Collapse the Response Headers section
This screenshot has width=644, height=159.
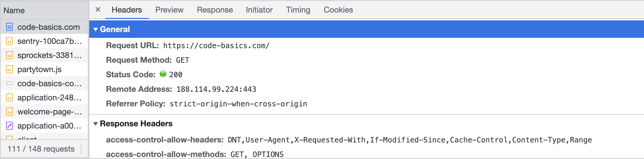click(95, 124)
